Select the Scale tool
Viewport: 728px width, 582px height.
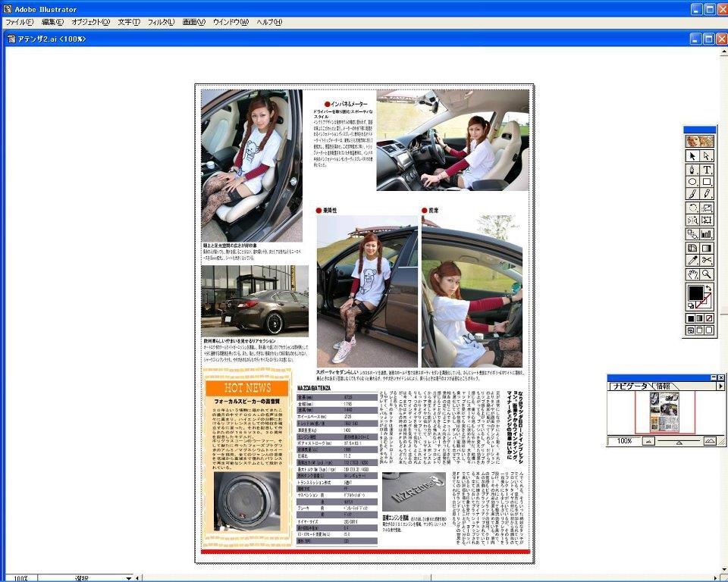706,208
